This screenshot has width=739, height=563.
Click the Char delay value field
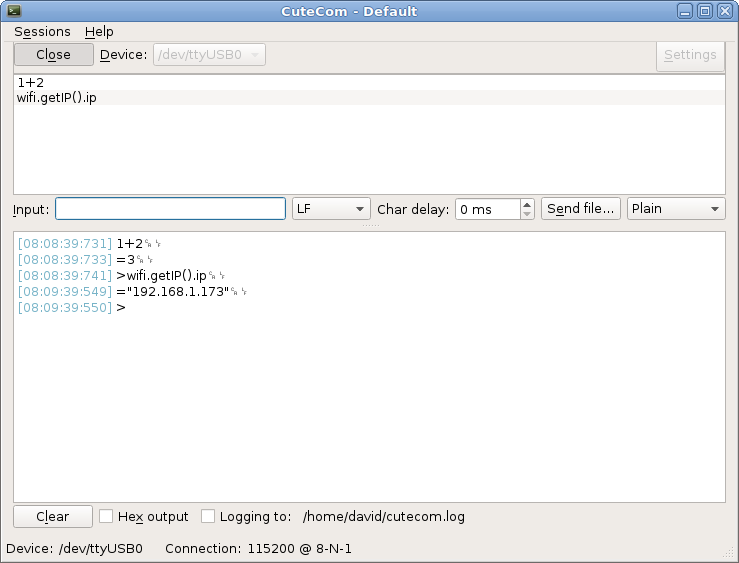click(487, 209)
